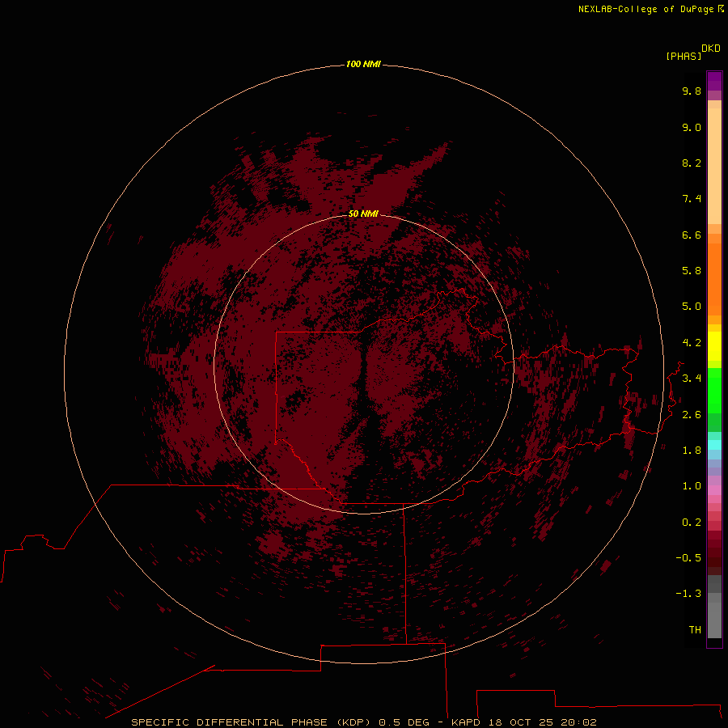Click the 50 NMI range ring label
The height and width of the screenshot is (728, 728).
coord(363,214)
